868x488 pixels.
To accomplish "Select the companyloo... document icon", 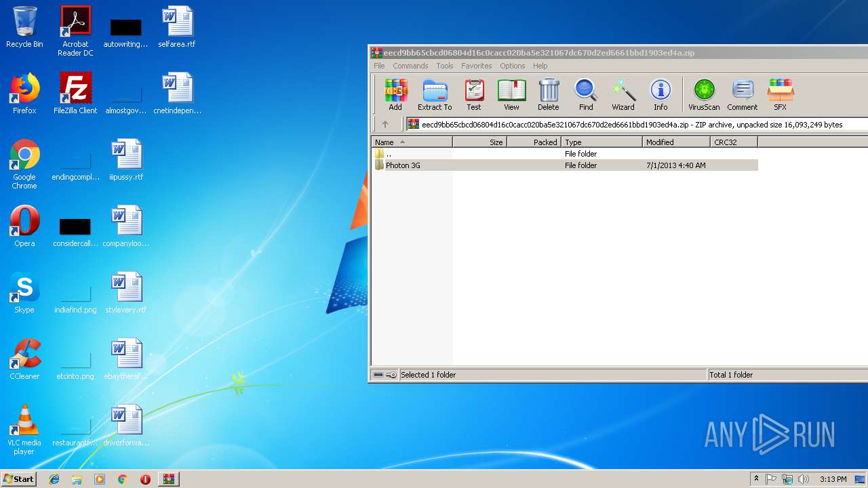I will (x=126, y=227).
